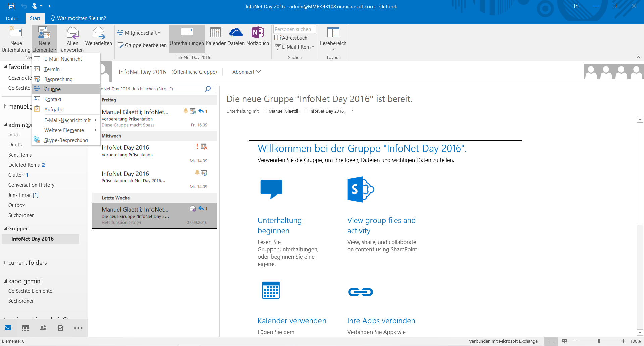Open the Ihre Apps verbinden link
The image size is (644, 346).
point(381,321)
